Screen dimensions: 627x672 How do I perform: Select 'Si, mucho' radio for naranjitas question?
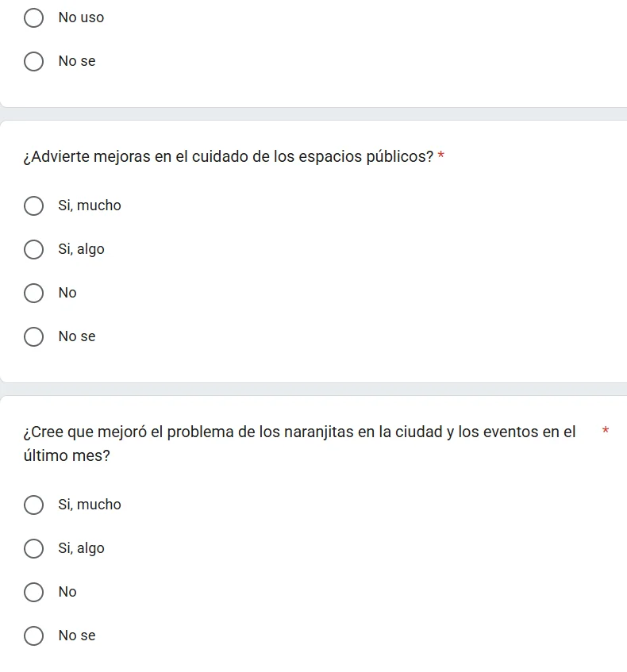click(33, 505)
